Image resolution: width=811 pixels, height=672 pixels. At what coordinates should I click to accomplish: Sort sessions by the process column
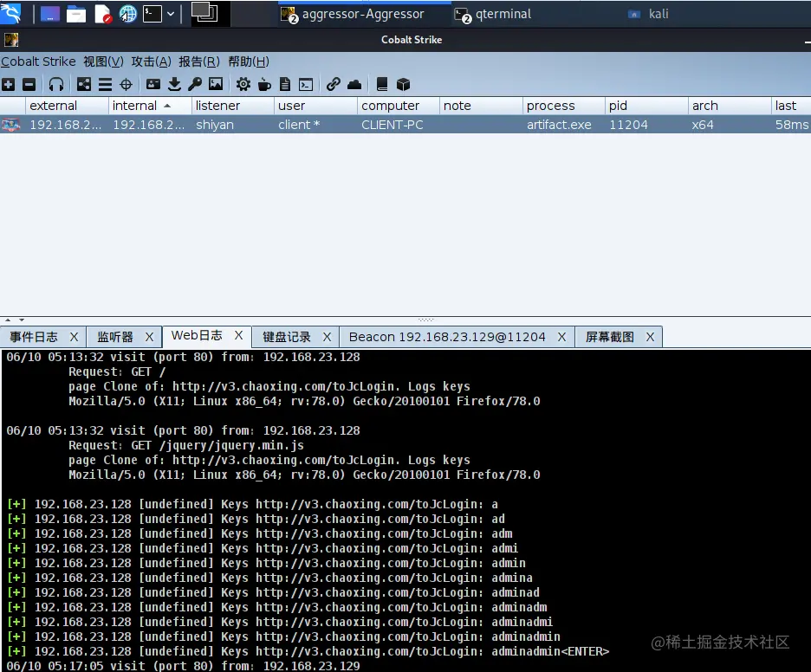pyautogui.click(x=563, y=106)
